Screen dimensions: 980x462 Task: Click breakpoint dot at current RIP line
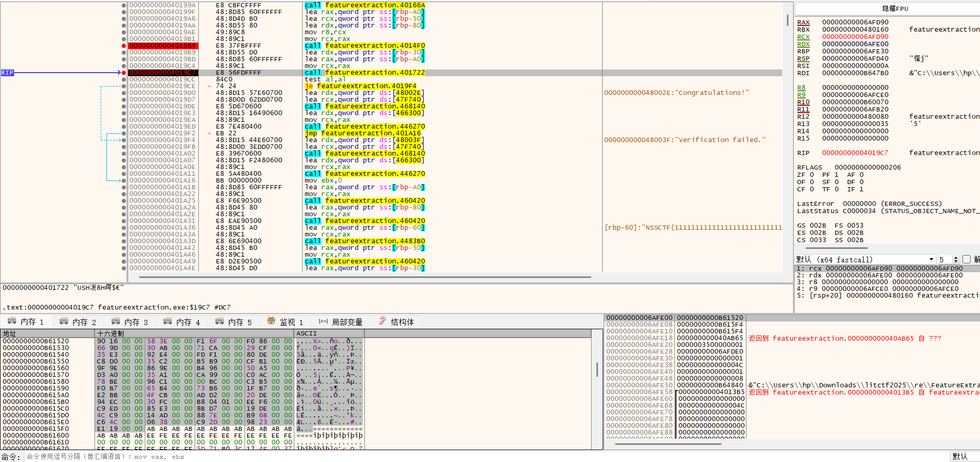pos(124,73)
